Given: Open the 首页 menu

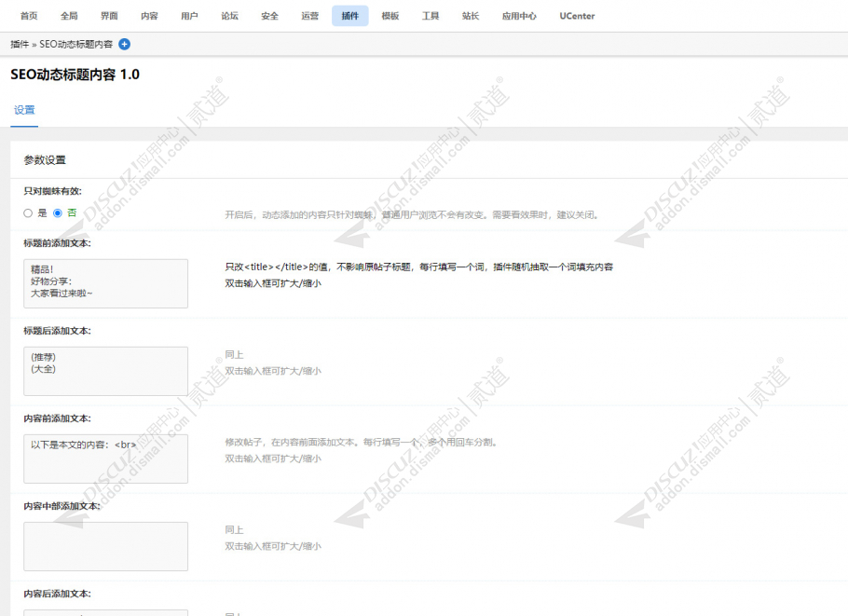Looking at the screenshot, I should click(29, 16).
